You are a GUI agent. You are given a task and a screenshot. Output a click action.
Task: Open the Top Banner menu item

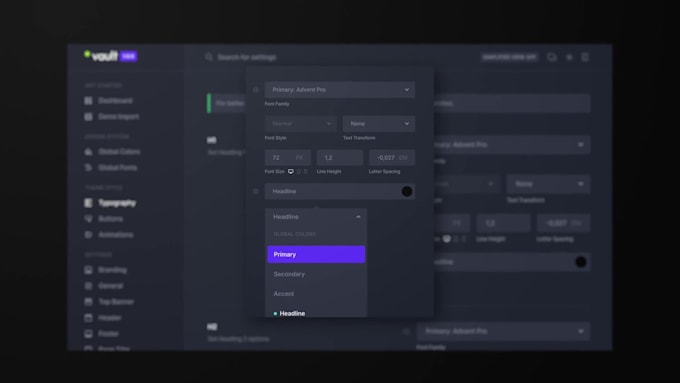click(x=116, y=302)
